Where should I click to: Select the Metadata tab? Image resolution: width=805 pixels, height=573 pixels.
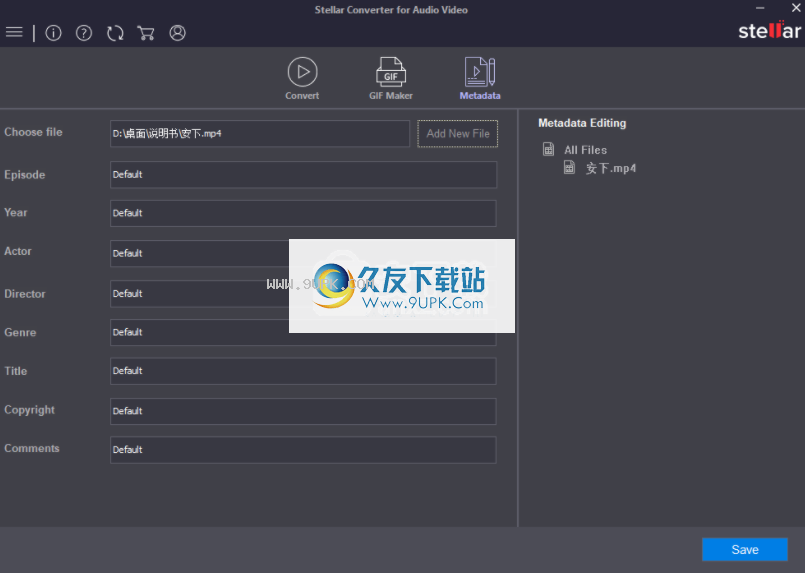pyautogui.click(x=480, y=79)
